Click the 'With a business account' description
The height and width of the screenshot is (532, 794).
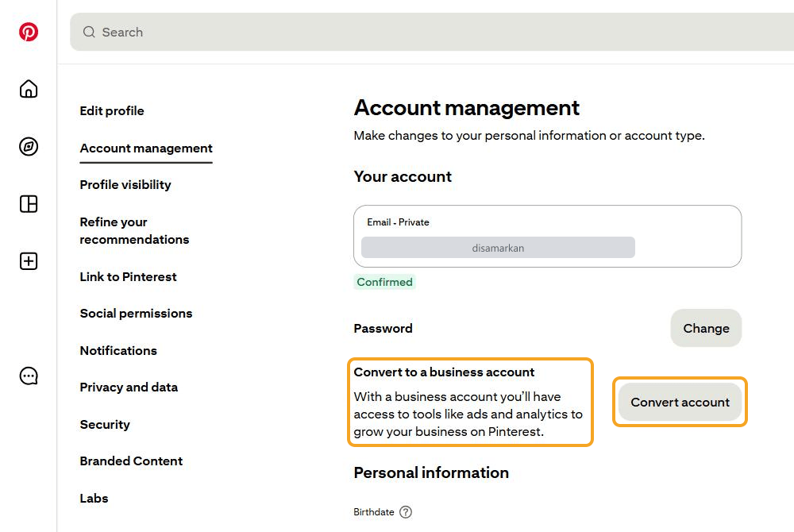pyautogui.click(x=468, y=414)
